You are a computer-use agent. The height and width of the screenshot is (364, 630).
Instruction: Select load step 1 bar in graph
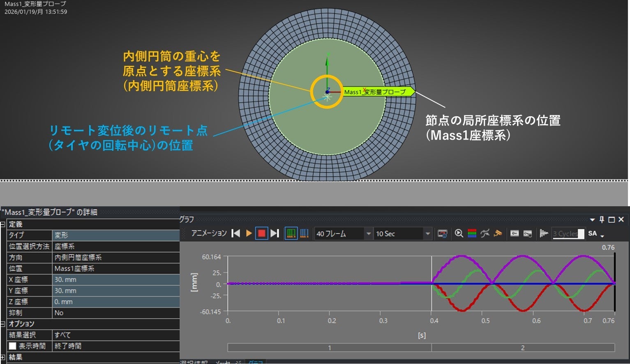[330, 348]
